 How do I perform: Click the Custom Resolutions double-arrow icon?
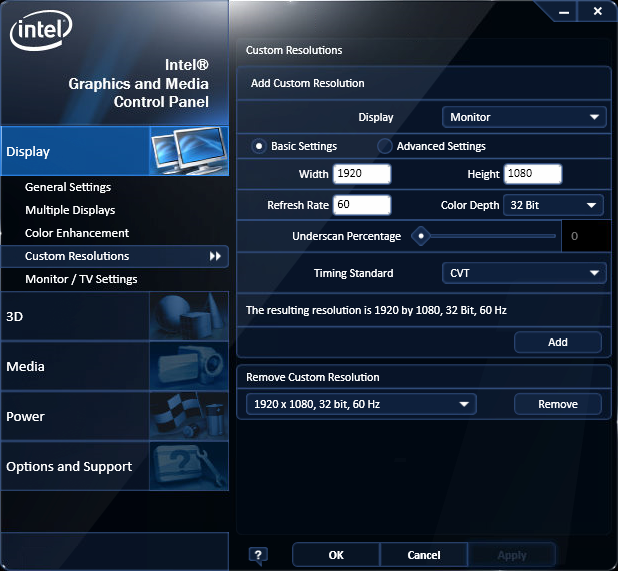(215, 256)
